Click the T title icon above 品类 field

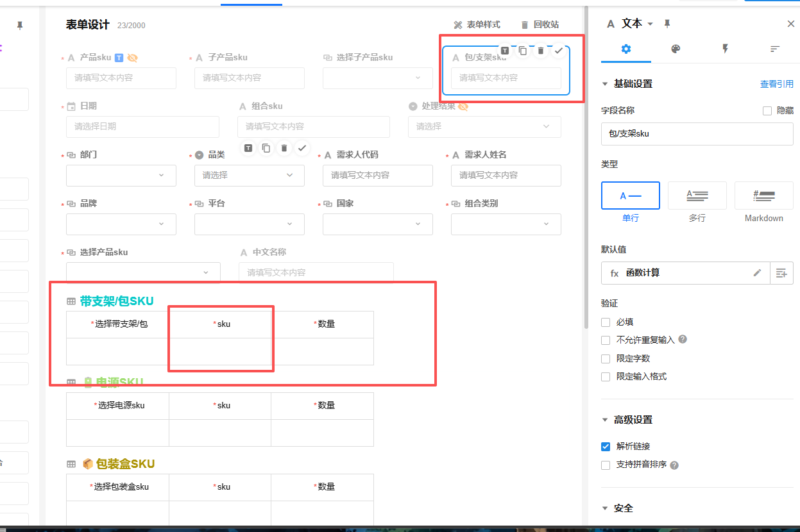pos(248,148)
